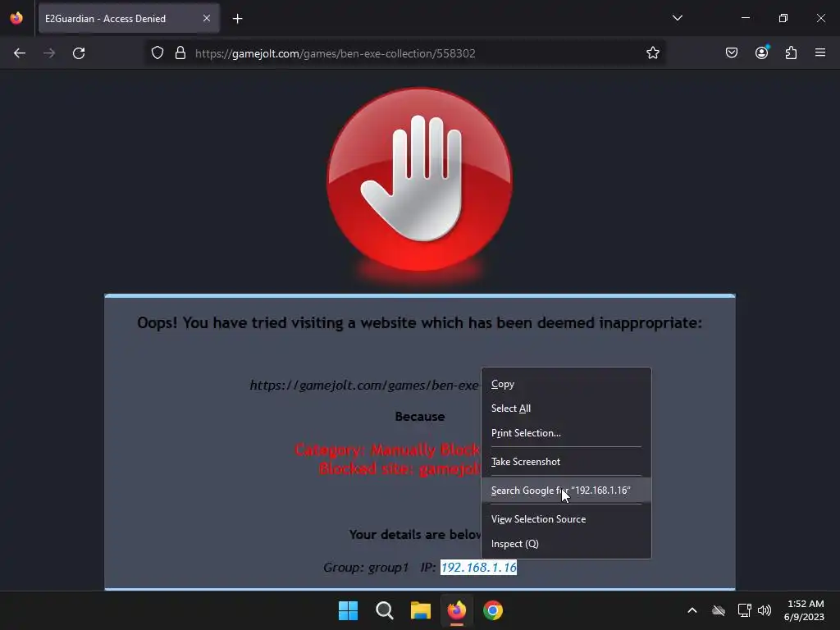Select the E2Guardian - Access Denied tab
The image size is (840, 630).
point(129,18)
